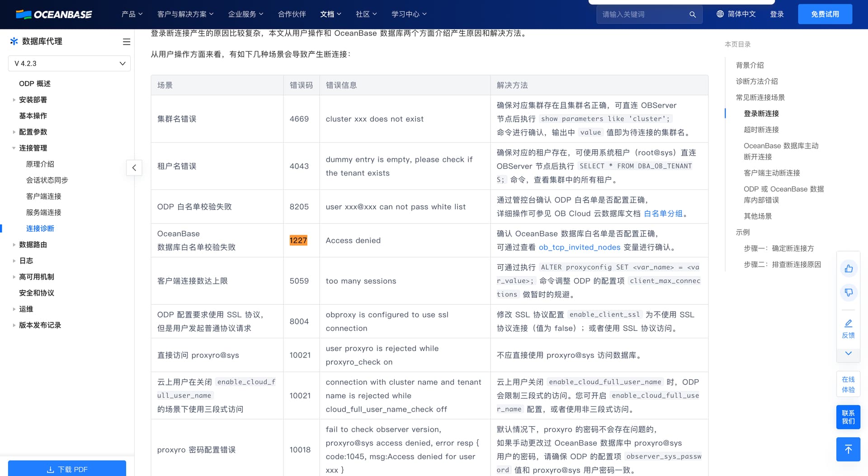Click the back-to-top arrow button

848,449
